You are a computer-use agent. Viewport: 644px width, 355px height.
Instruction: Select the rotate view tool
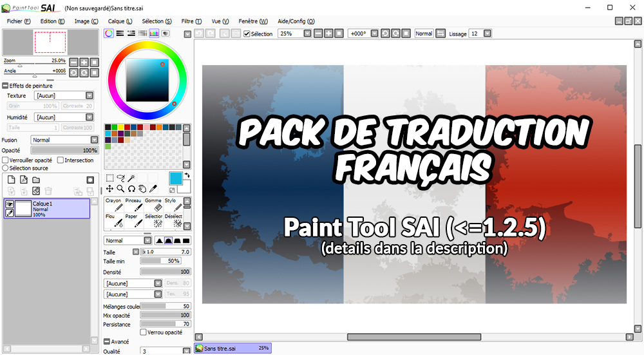(131, 189)
